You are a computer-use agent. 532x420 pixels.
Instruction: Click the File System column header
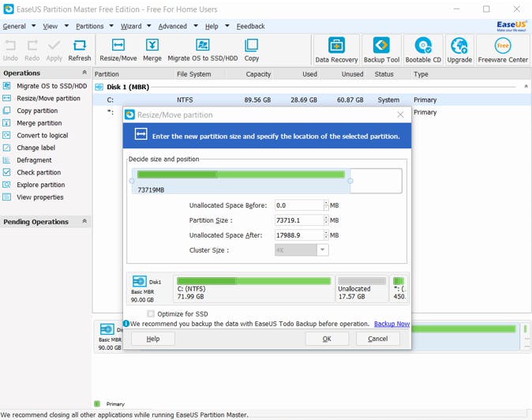pos(193,74)
